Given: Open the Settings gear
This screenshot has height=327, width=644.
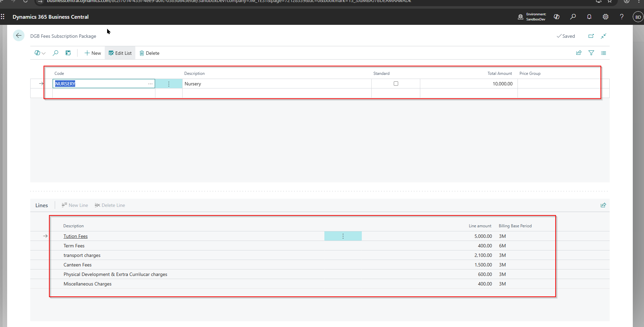Looking at the screenshot, I should (606, 17).
